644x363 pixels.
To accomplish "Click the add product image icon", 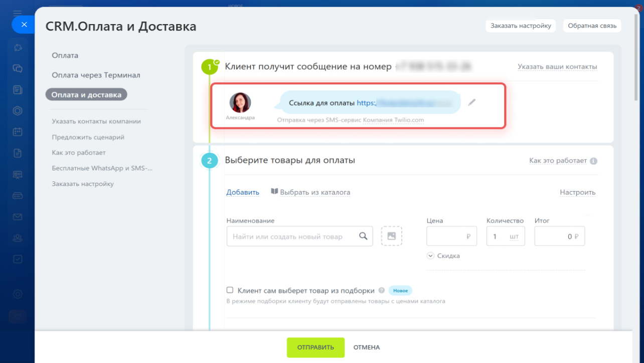I will (391, 236).
